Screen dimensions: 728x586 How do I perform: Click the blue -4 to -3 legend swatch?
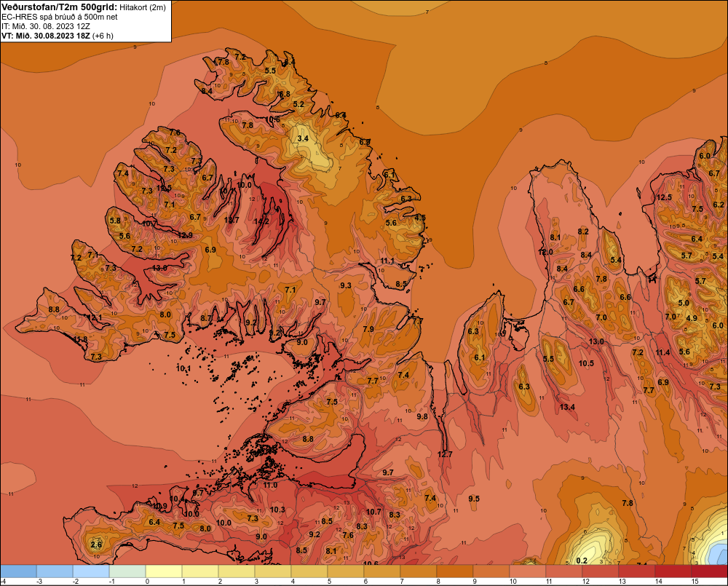pyautogui.click(x=19, y=571)
